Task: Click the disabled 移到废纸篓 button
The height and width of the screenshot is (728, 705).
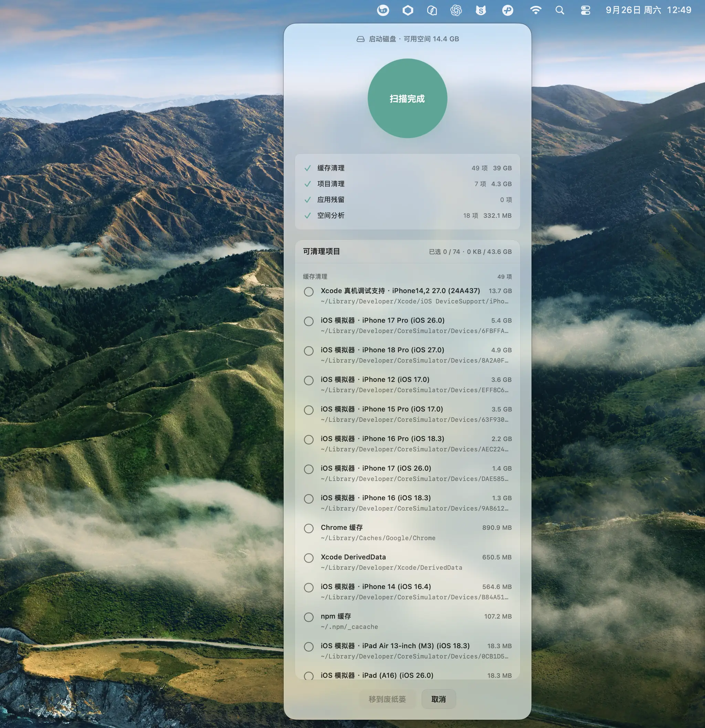Action: click(387, 699)
